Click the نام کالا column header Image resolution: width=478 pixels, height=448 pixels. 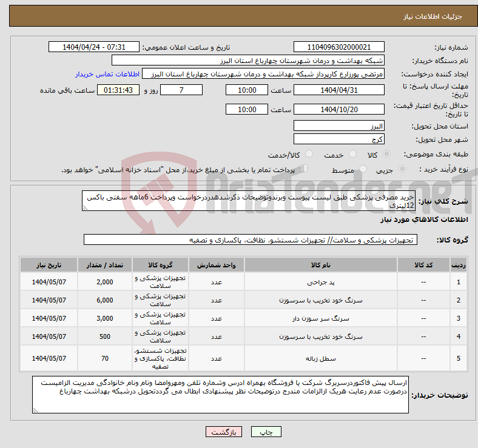coord(321,265)
